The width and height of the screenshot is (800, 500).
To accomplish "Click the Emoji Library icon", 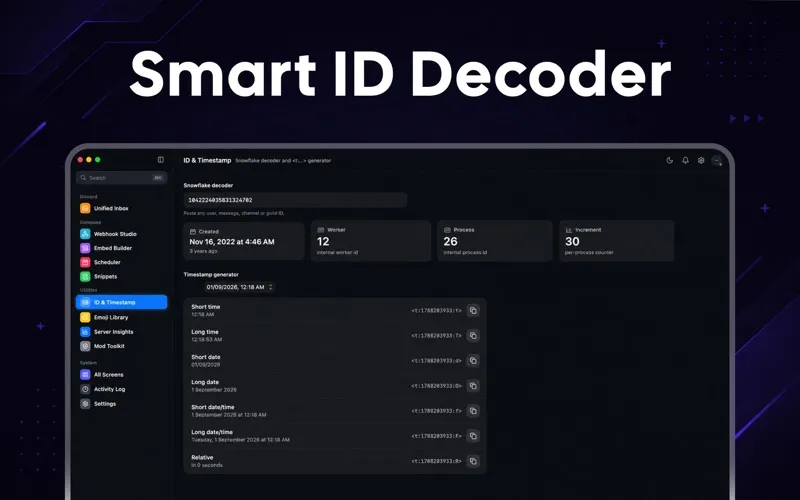I will (85, 317).
